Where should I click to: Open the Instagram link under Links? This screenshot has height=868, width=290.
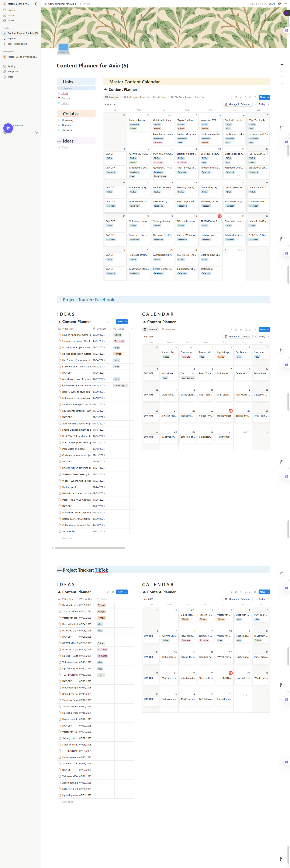tap(66, 88)
